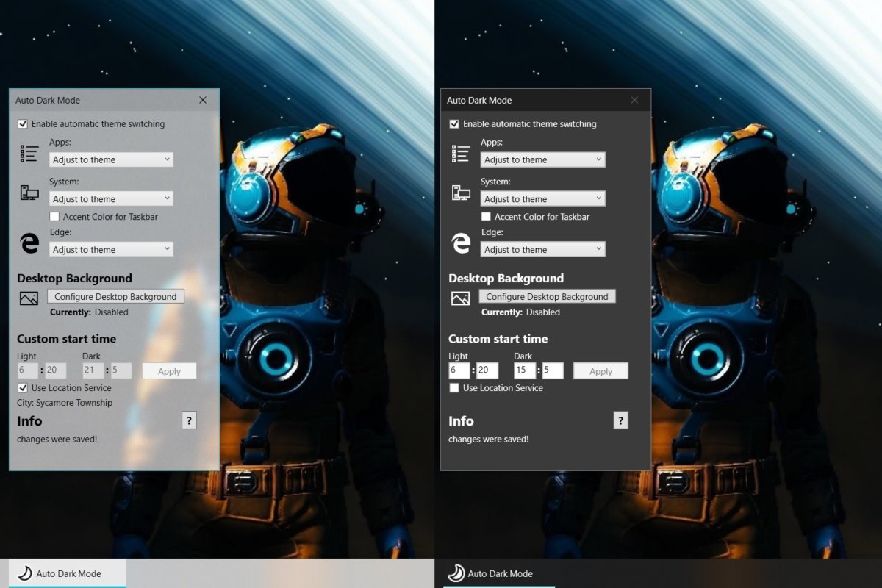Click the Edge logo icon in light window
Screen dimensions: 882x588
coord(29,243)
